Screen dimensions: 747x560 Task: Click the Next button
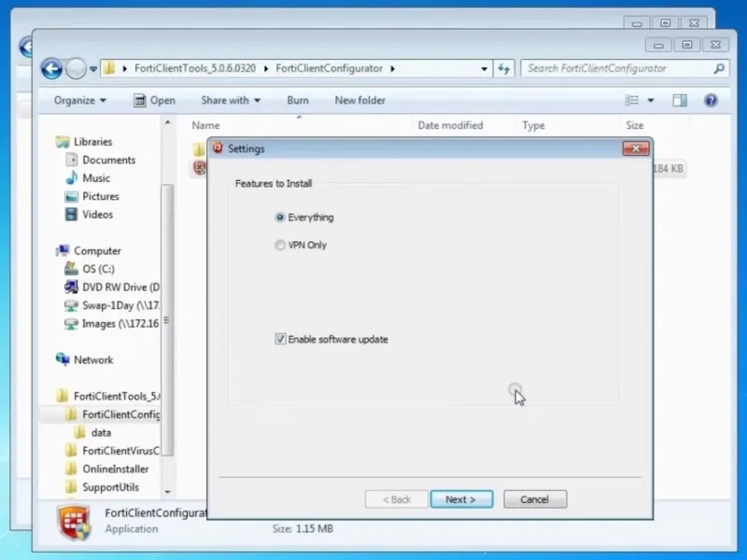pos(461,499)
